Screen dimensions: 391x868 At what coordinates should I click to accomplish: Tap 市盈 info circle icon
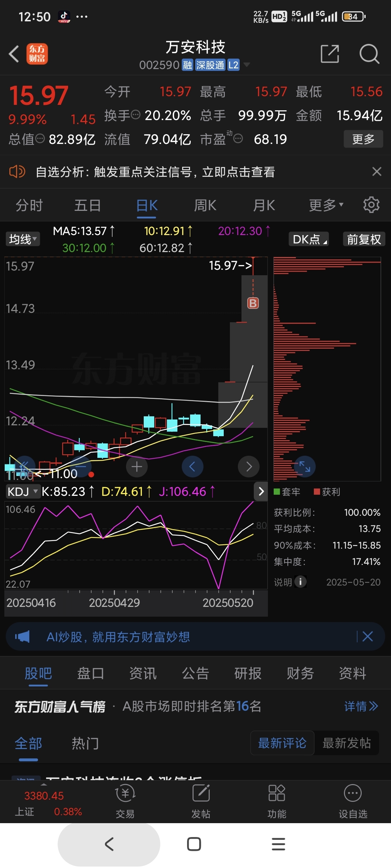coord(238,139)
